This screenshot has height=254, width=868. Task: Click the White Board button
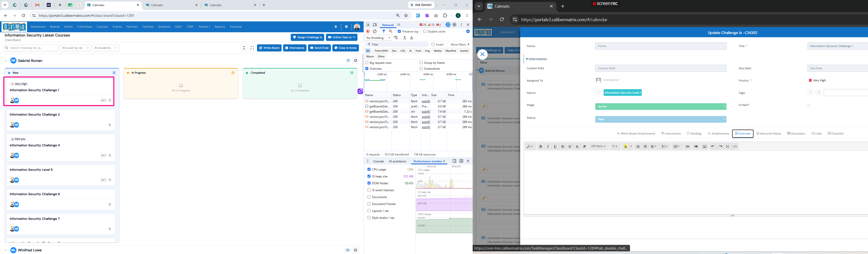pos(269,48)
